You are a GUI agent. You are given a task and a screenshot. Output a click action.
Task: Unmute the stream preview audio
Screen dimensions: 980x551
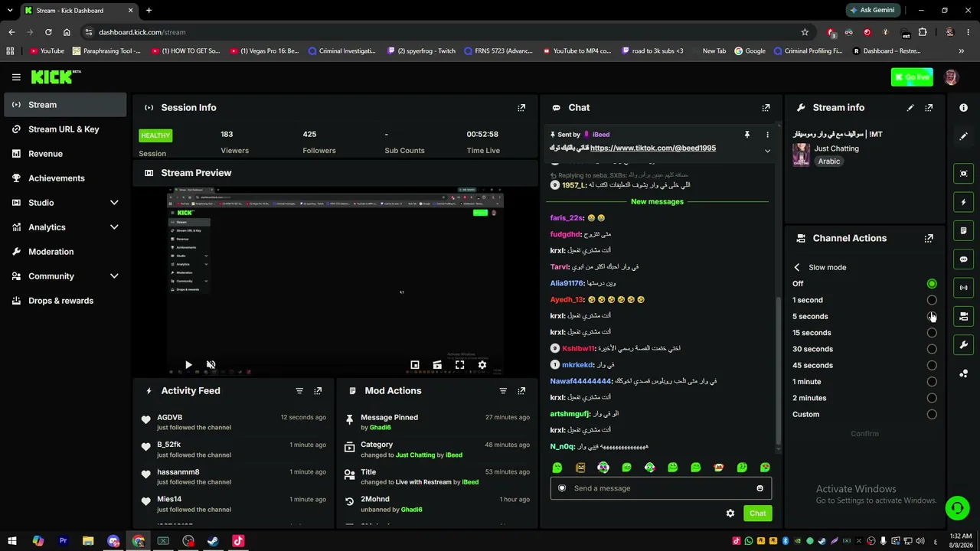coord(211,365)
